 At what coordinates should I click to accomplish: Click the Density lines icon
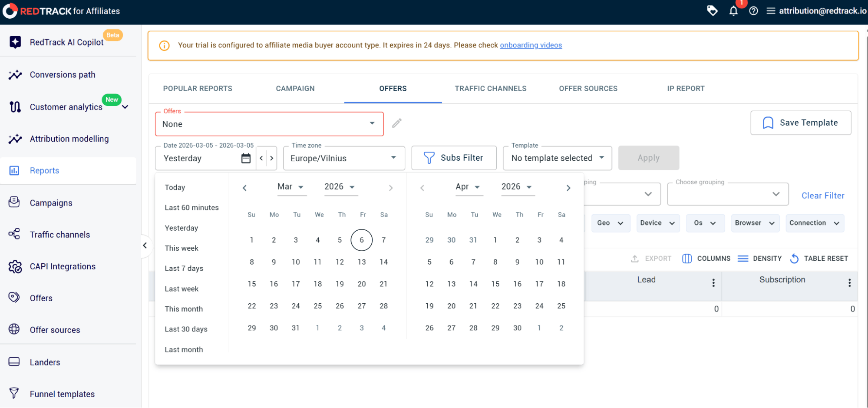743,259
